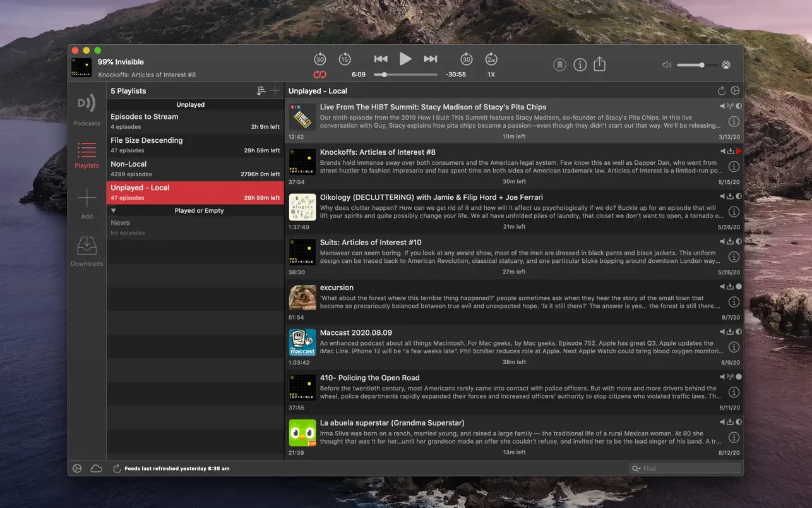The height and width of the screenshot is (508, 812).
Task: Open the 1X playback speed selector
Action: point(491,75)
